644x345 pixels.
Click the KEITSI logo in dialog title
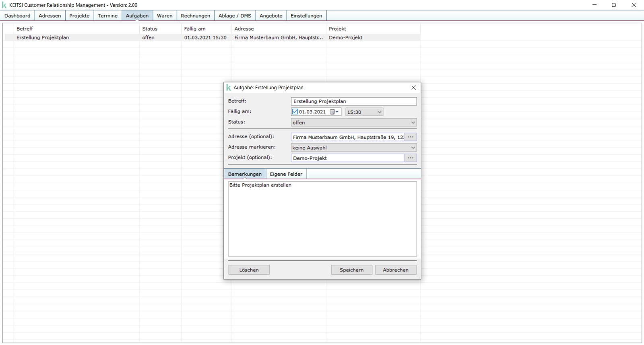(229, 88)
